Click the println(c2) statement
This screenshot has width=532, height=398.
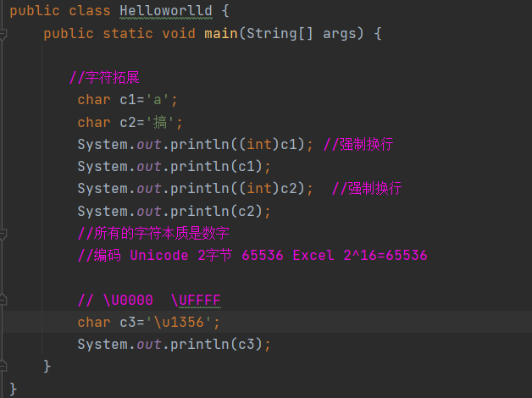tap(174, 211)
